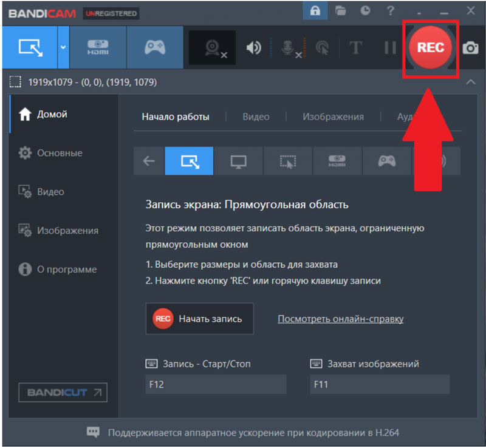Select HDMI device mode in the mode row

click(x=337, y=161)
